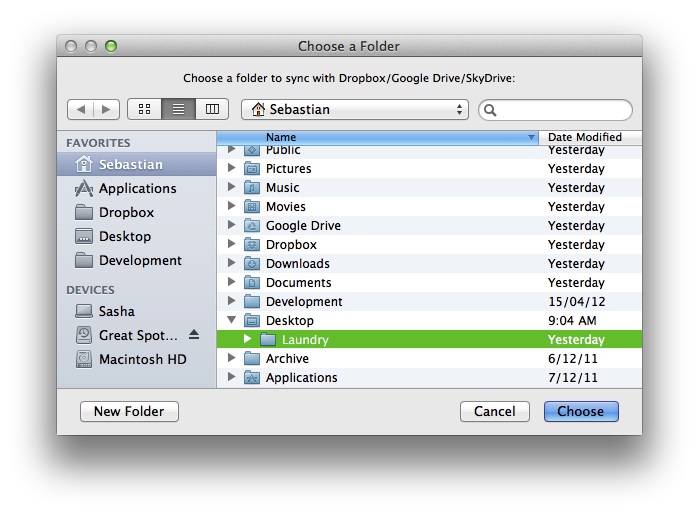Collapse the Desktop folder disclosure triangle
Image resolution: width=699 pixels, height=514 pixels.
[x=232, y=321]
